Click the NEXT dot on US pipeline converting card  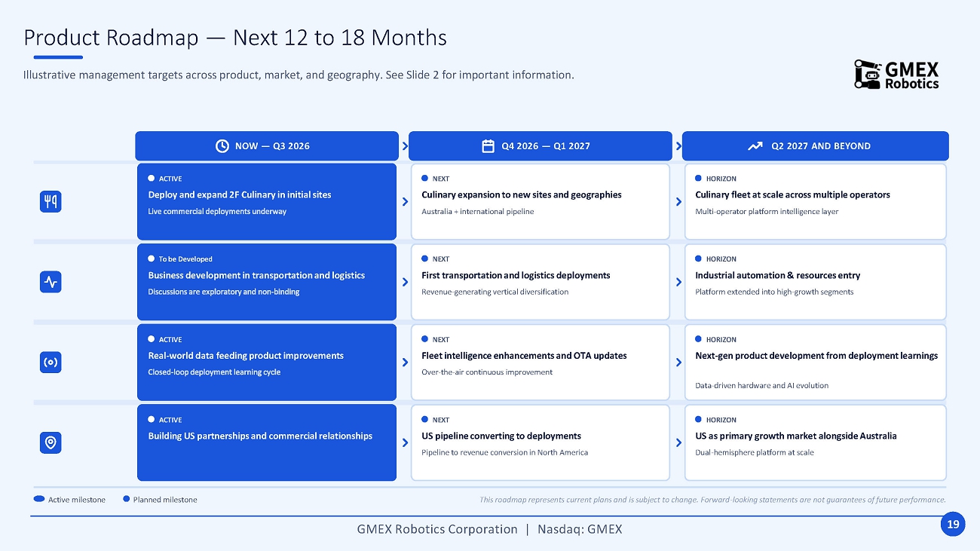tap(425, 420)
